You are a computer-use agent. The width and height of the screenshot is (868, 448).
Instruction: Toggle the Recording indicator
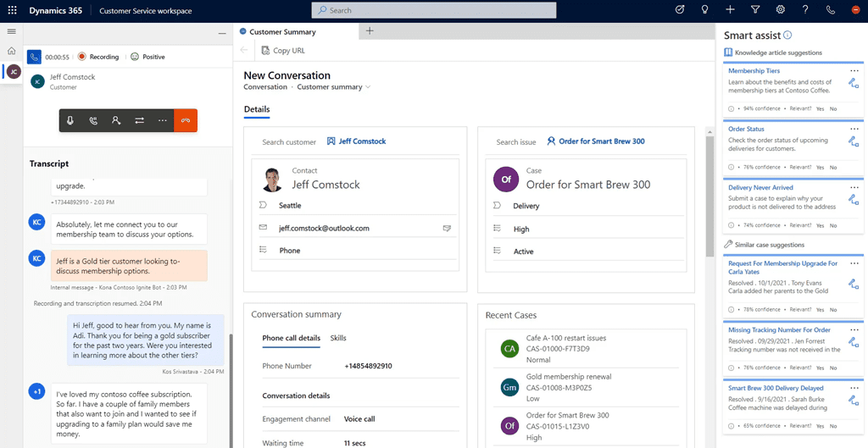[x=98, y=57]
